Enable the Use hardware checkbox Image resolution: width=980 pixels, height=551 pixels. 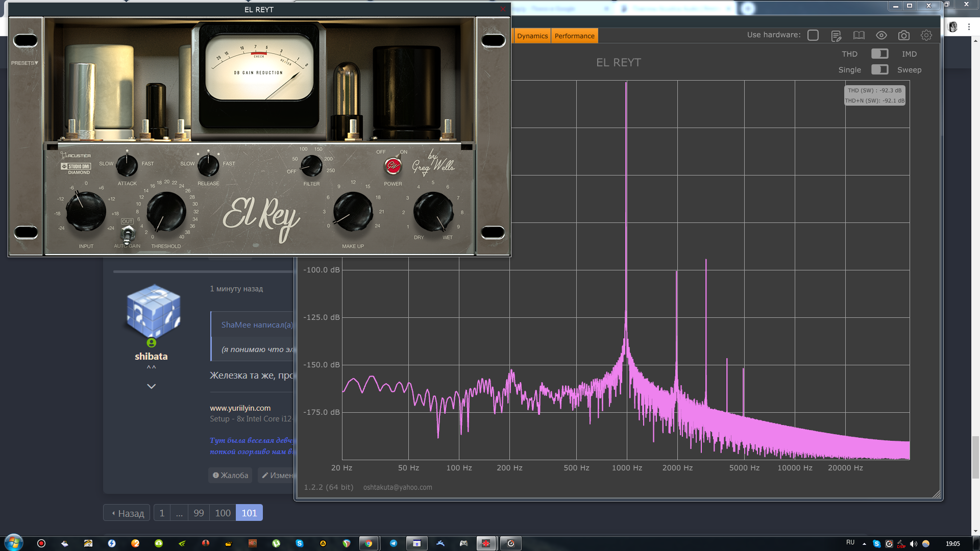coord(813,35)
